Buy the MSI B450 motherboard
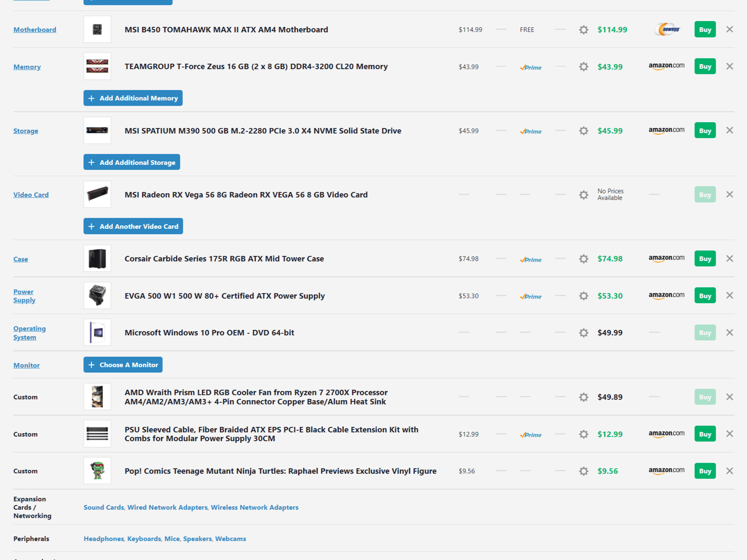 pos(705,30)
